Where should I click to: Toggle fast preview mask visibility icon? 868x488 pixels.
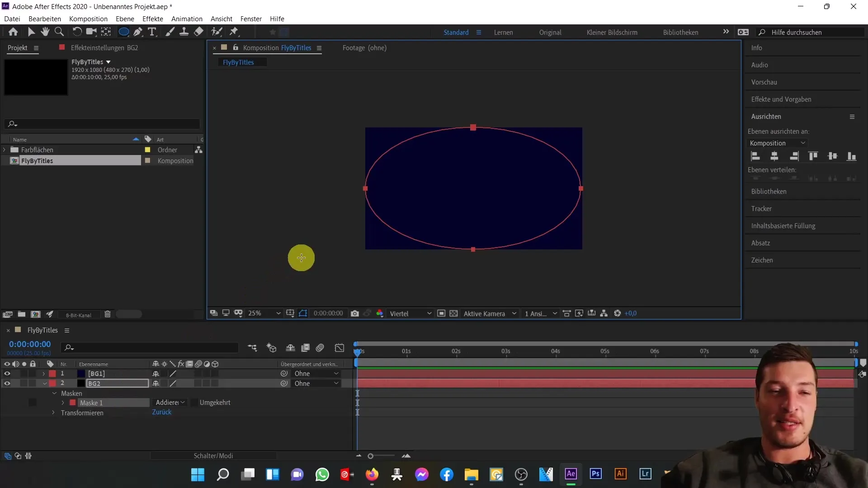pos(303,313)
